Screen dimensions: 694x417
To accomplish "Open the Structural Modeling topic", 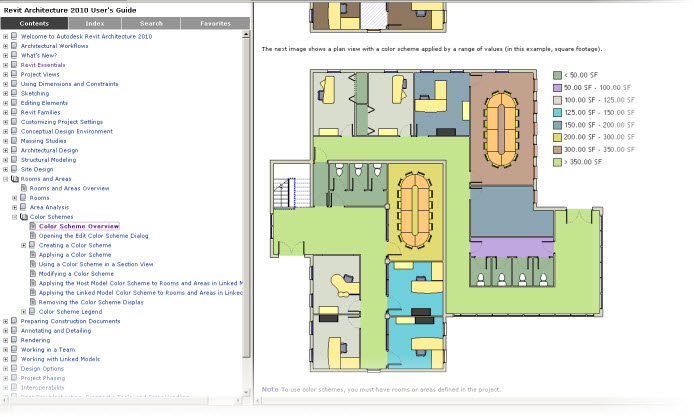I will [48, 160].
